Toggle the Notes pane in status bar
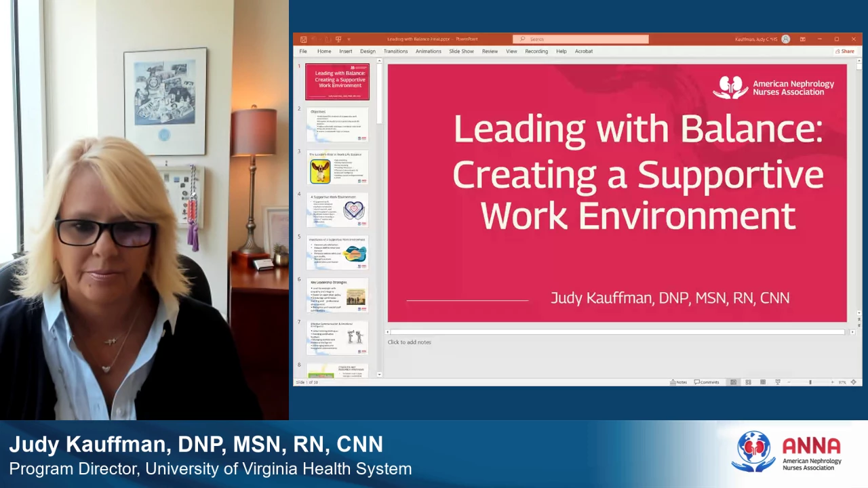 point(679,382)
